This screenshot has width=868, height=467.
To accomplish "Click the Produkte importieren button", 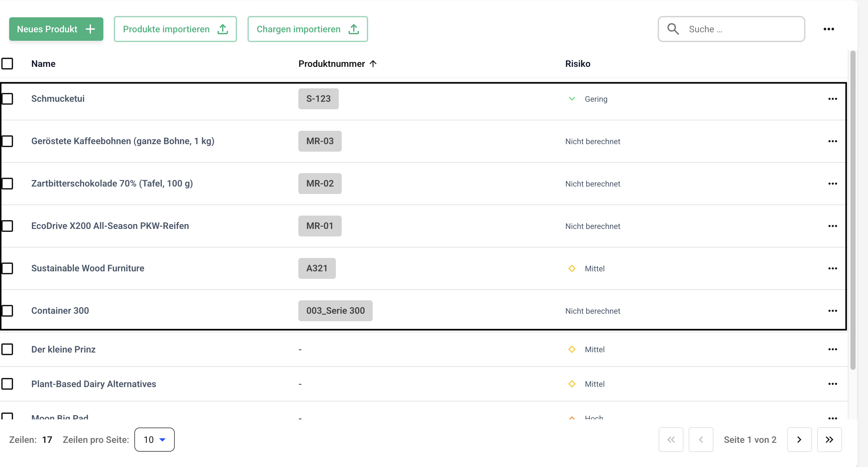I will click(175, 29).
